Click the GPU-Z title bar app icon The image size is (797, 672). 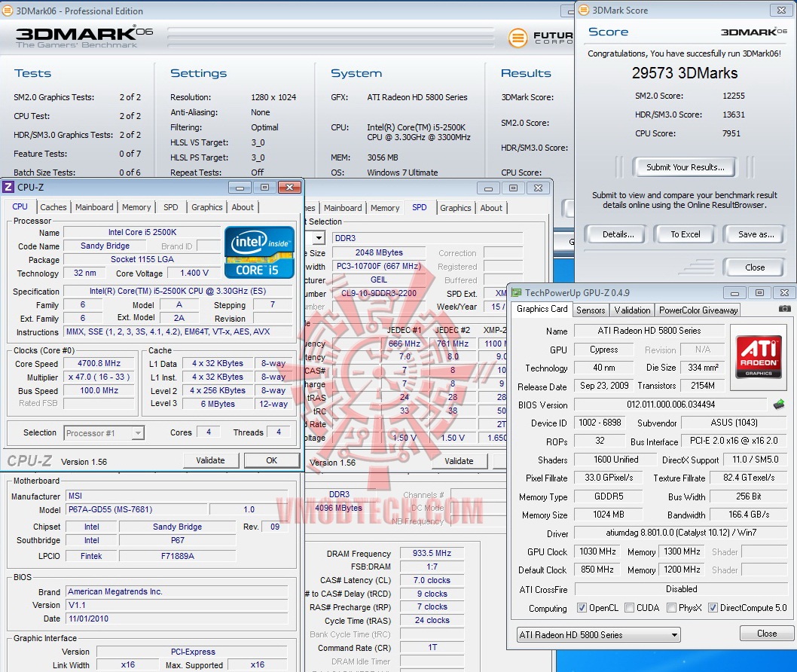(x=515, y=292)
